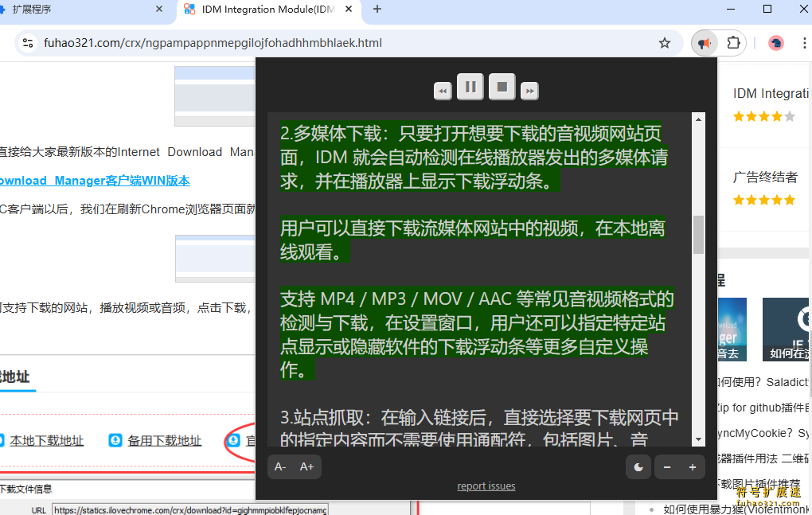Click the minus button in reader popup
Screen dimensions: 812x515
(667, 467)
